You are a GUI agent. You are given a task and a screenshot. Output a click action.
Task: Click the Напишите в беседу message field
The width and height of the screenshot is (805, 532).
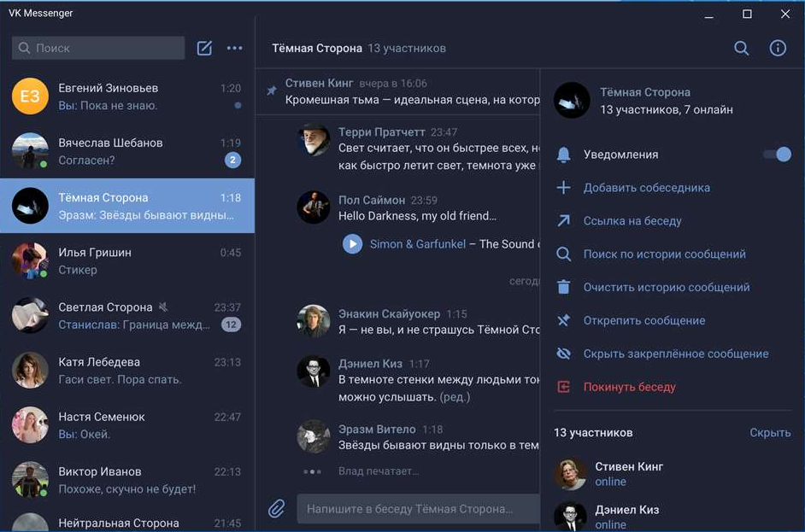click(419, 509)
